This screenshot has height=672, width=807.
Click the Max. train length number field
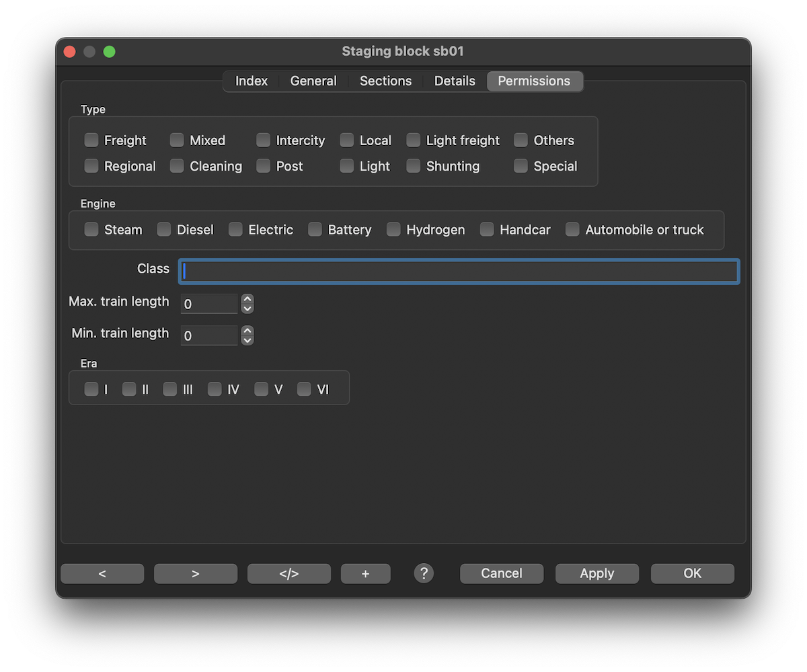[x=208, y=304]
